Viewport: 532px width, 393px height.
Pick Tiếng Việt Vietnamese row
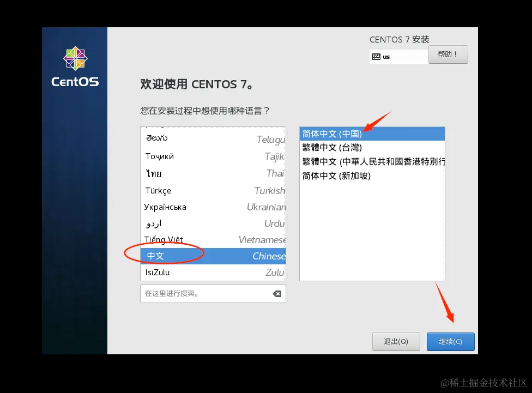coord(213,240)
